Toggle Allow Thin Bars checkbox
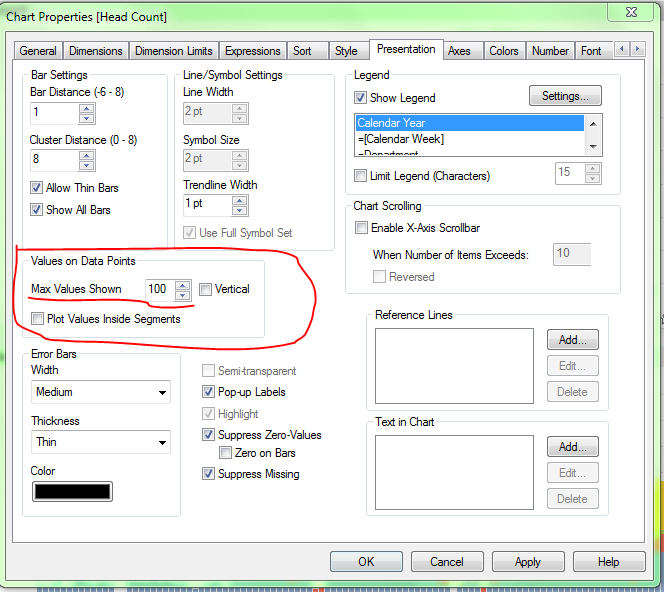 [x=36, y=188]
